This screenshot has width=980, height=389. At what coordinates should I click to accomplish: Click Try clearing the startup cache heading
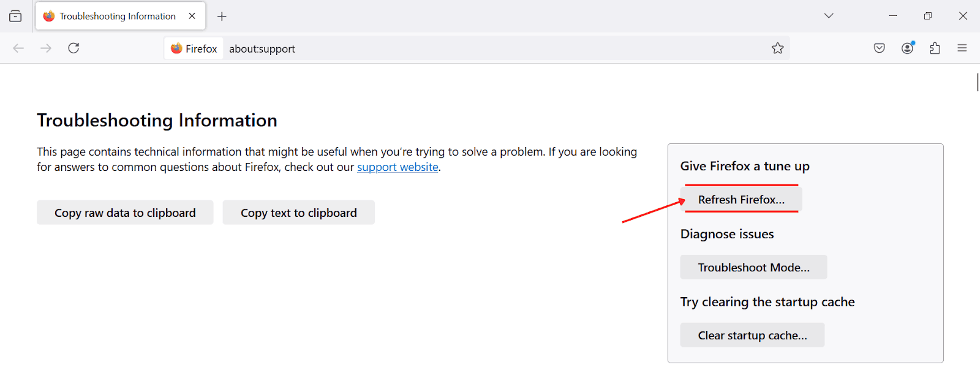click(767, 302)
